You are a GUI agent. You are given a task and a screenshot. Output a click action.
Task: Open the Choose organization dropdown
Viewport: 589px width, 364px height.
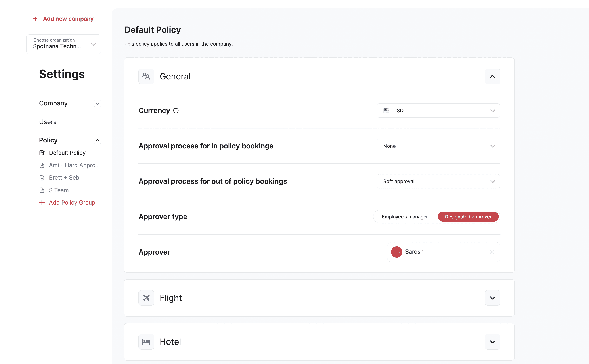pos(63,44)
